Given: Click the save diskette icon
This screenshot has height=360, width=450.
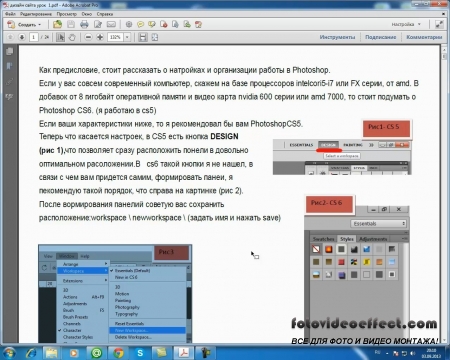Looking at the screenshot, I should pyautogui.click(x=71, y=24).
